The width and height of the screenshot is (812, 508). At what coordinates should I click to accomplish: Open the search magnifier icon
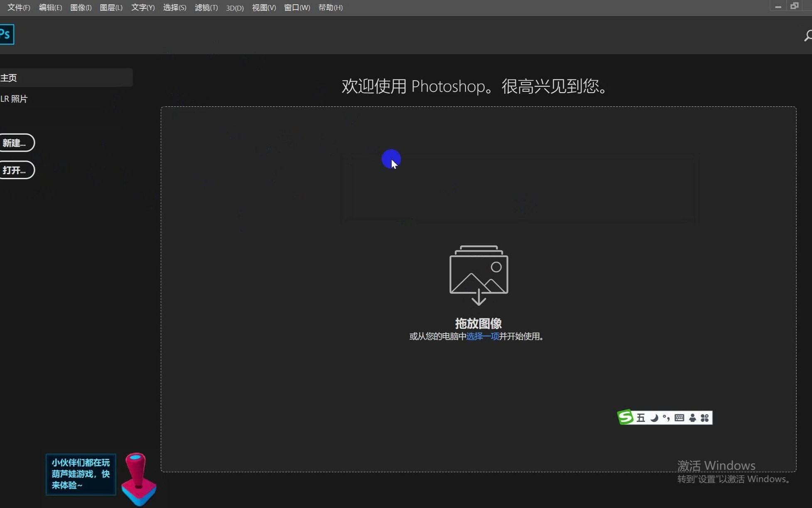(x=808, y=35)
